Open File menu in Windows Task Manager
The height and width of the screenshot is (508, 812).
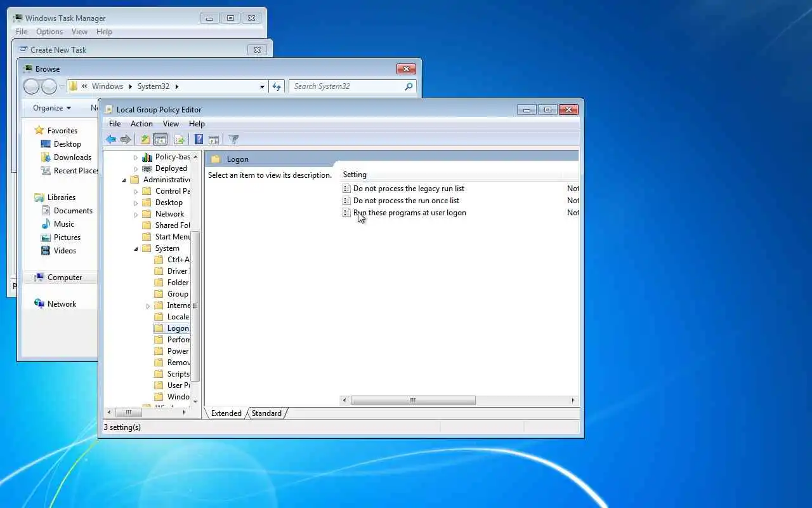[x=22, y=32]
